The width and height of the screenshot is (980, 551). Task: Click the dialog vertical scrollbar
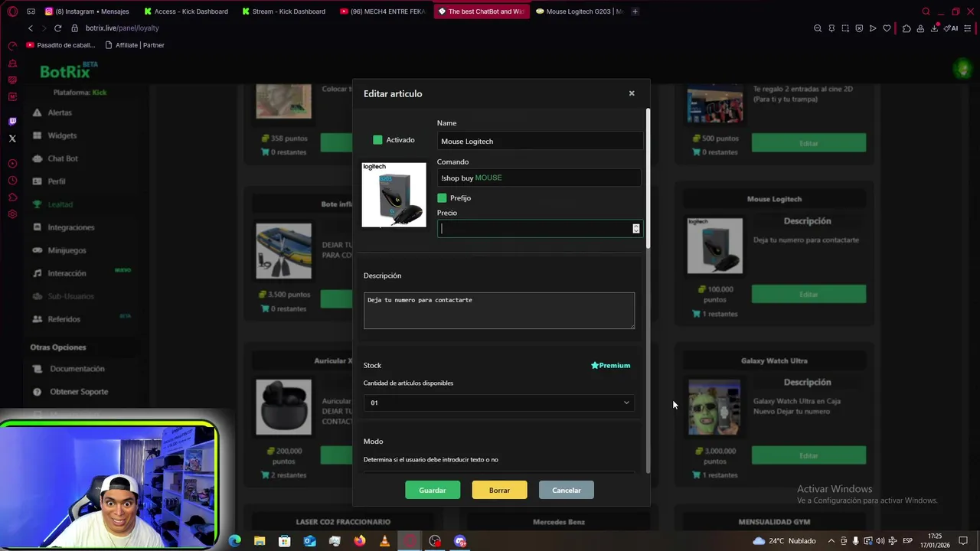point(648,178)
